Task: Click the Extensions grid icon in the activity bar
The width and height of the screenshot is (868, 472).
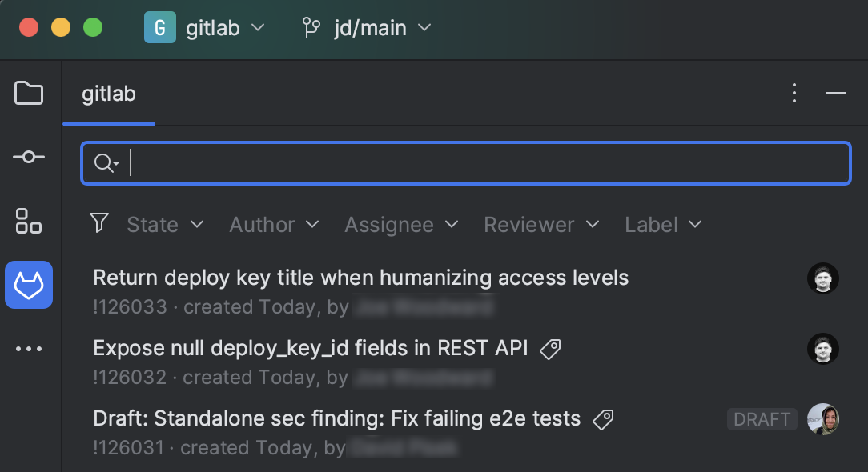Action: pos(29,222)
